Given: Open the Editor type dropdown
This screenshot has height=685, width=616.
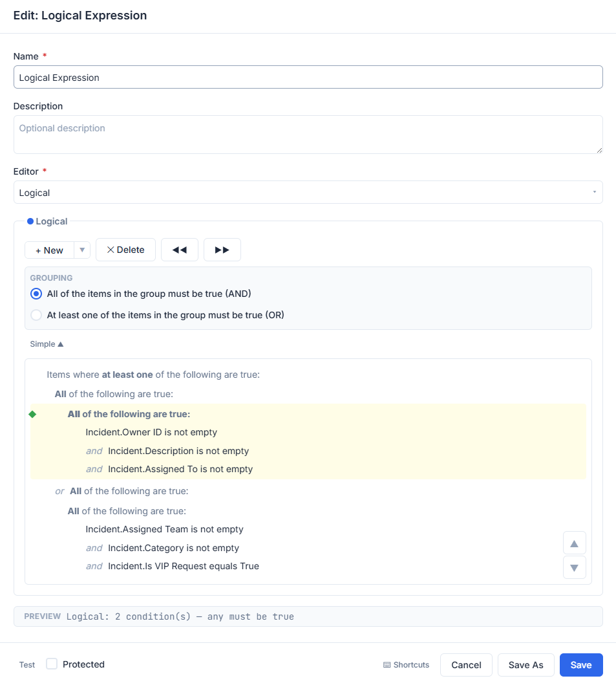Looking at the screenshot, I should coord(308,192).
